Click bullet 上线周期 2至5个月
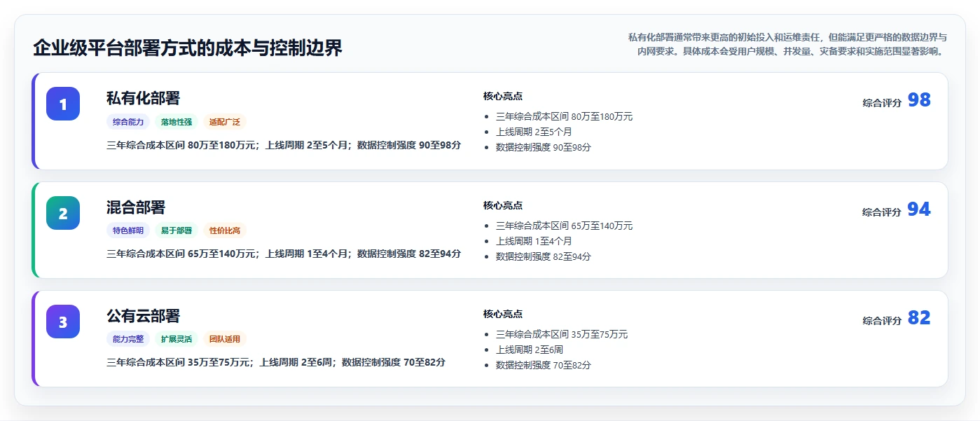Viewport: 980px width, 421px height. point(534,132)
